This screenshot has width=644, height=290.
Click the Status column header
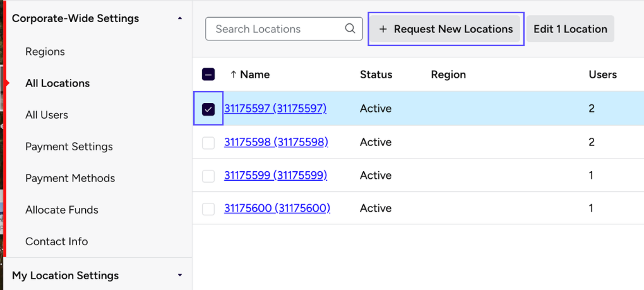click(x=376, y=75)
